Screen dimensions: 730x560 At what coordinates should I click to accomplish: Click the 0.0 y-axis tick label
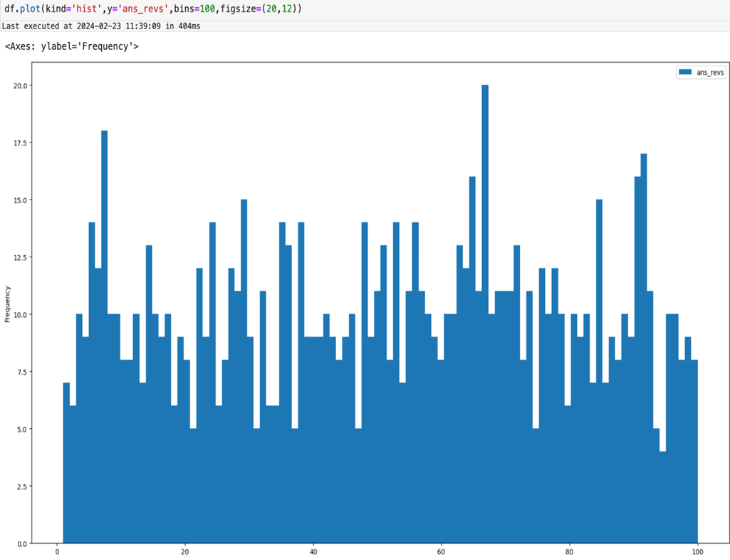22,544
